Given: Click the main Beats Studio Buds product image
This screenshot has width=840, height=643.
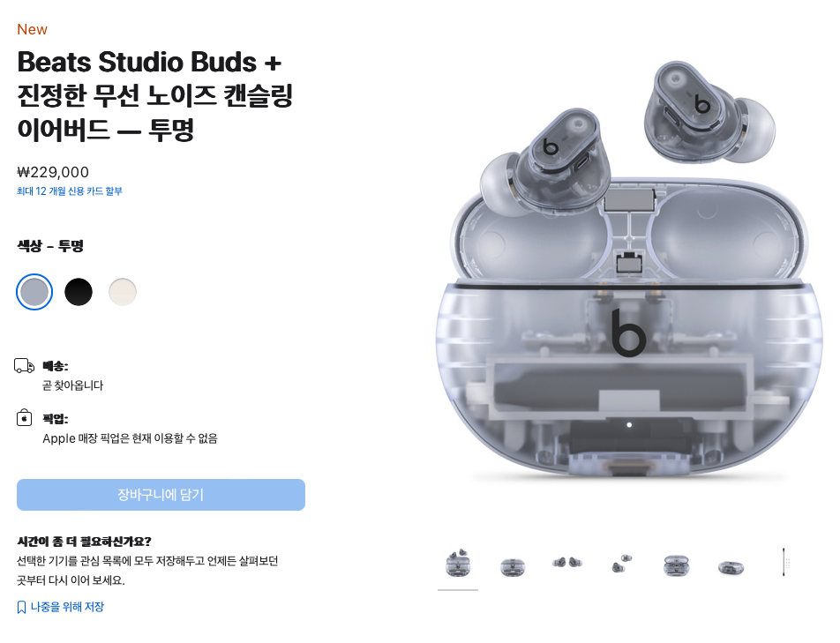Looking at the screenshot, I should pos(629,267).
